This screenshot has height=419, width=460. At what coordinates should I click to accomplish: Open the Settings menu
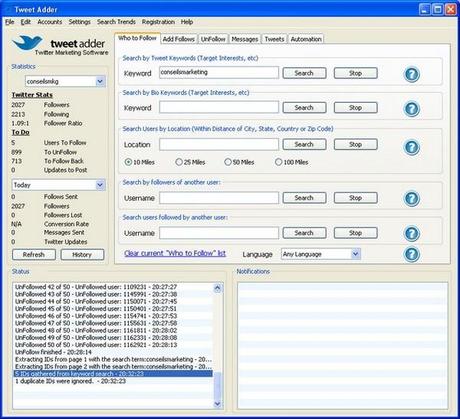coord(79,22)
